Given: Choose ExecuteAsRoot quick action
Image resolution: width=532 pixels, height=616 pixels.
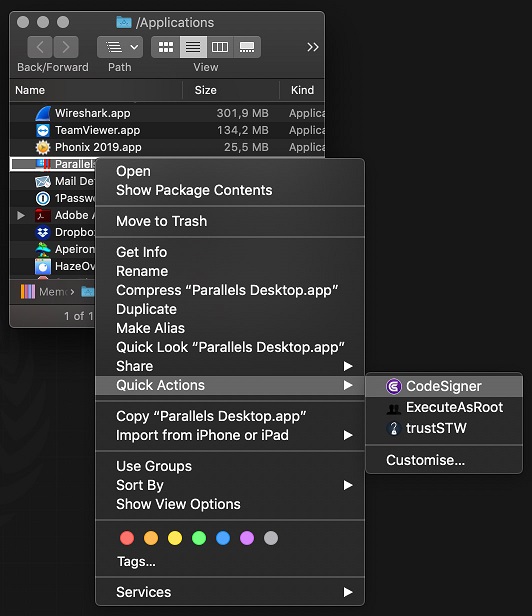Looking at the screenshot, I should pyautogui.click(x=444, y=407).
